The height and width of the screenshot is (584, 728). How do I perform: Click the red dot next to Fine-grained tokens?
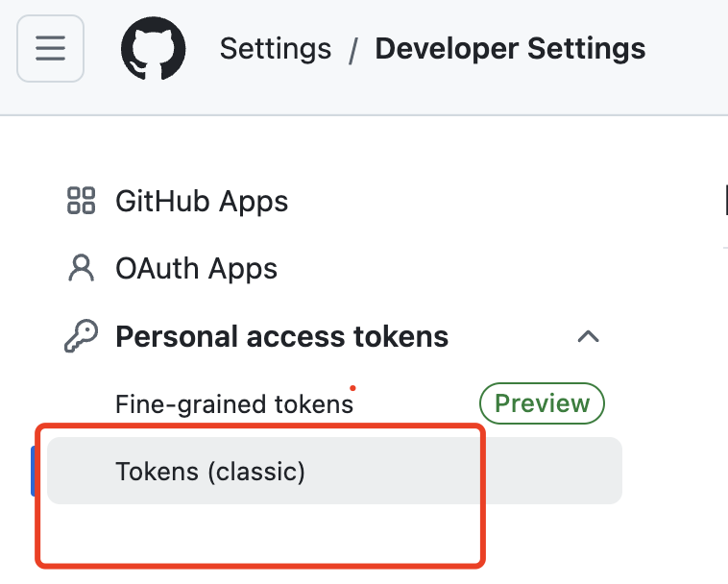tap(352, 389)
